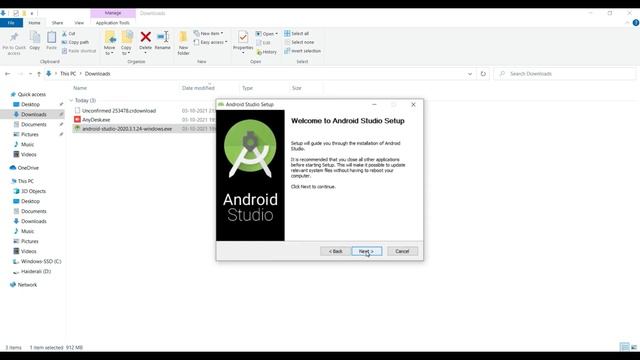Viewport: 640px width, 360px height.
Task: Select Pictures under Quick access
Action: 30,134
